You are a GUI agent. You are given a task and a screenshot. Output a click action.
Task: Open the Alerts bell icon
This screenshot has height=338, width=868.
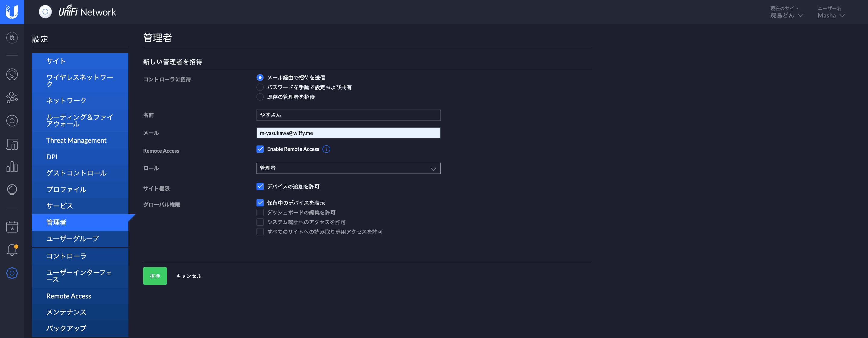12,250
